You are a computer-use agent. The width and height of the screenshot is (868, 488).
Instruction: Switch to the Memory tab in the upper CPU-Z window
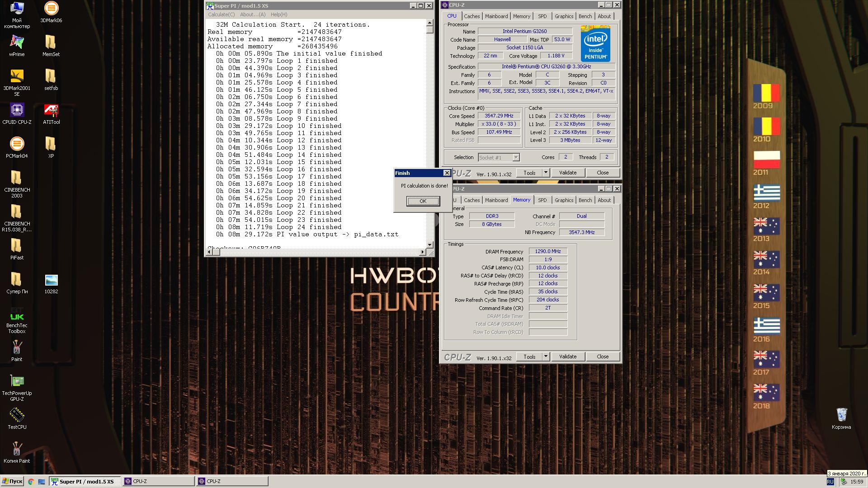point(521,16)
